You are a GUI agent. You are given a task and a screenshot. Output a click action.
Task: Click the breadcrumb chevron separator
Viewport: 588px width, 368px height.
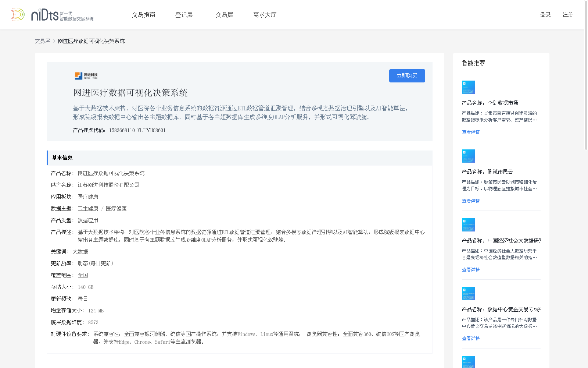point(54,41)
